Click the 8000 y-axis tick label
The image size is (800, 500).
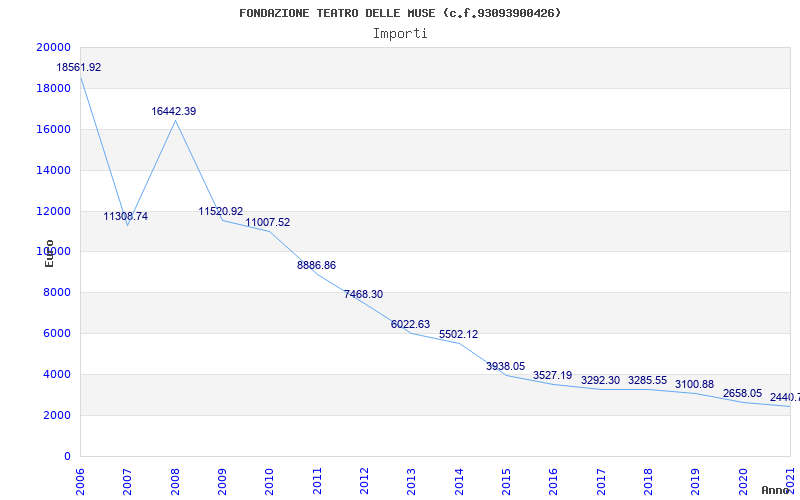coord(56,292)
